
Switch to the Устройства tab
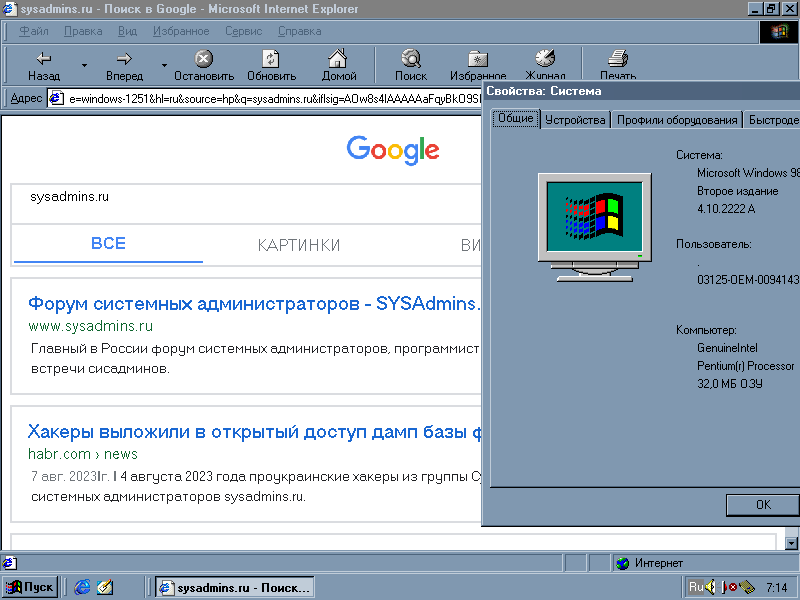coord(575,120)
